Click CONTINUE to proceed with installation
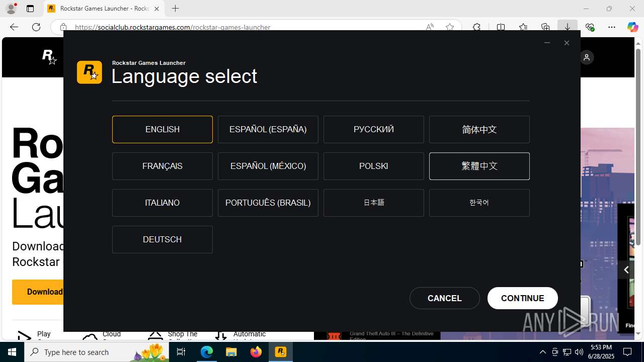 click(523, 298)
